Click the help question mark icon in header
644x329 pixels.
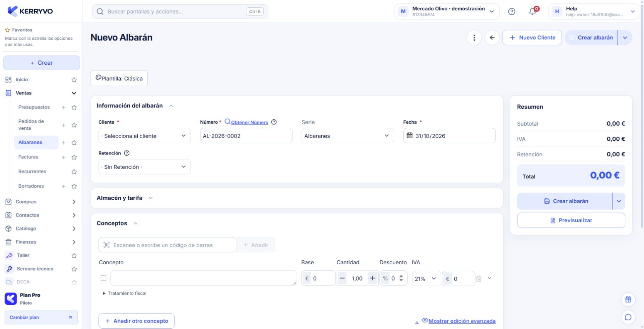[512, 12]
